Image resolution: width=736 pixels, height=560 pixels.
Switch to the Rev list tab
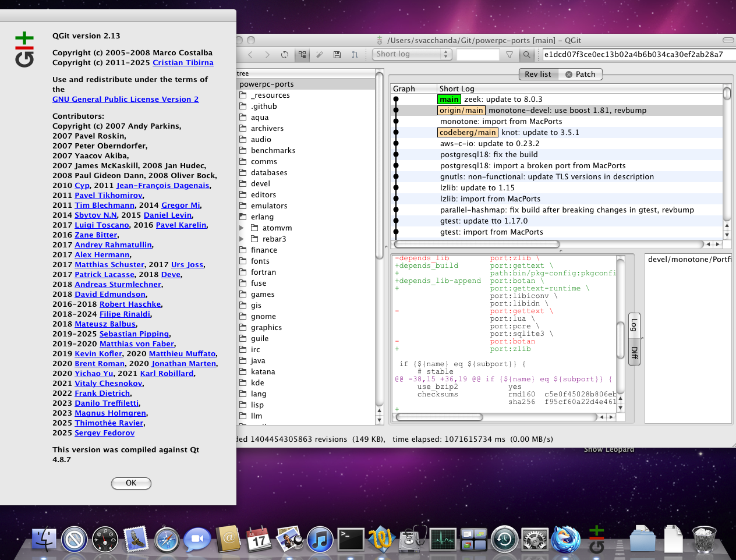click(x=537, y=75)
